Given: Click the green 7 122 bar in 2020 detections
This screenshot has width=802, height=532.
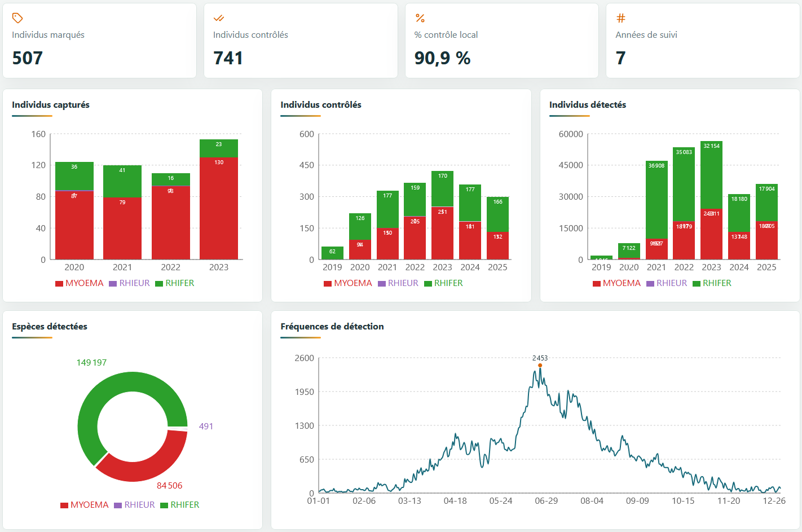Looking at the screenshot, I should [629, 250].
